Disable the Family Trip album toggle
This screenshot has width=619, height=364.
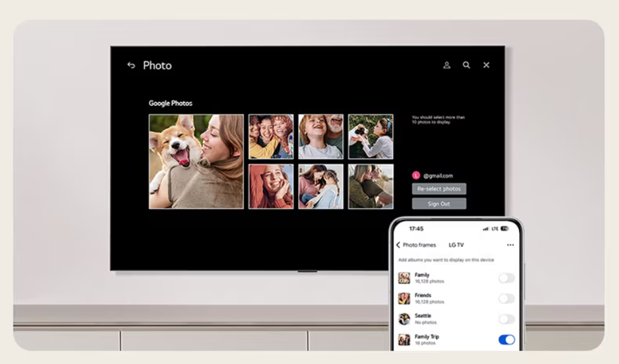(506, 340)
